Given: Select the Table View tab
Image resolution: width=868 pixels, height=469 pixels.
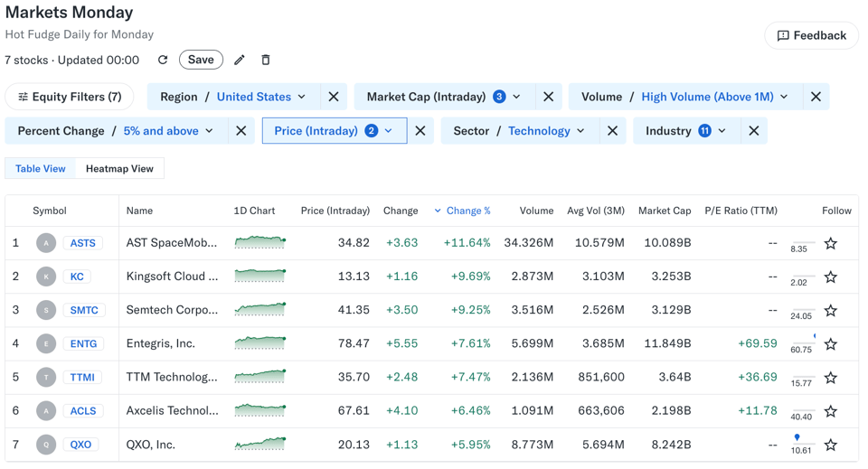Looking at the screenshot, I should pos(41,169).
